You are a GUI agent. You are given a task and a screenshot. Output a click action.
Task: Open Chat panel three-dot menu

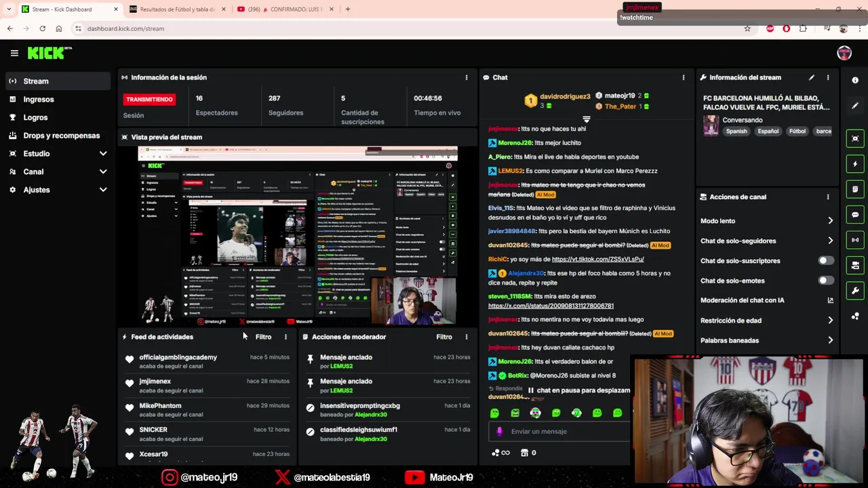coord(684,77)
